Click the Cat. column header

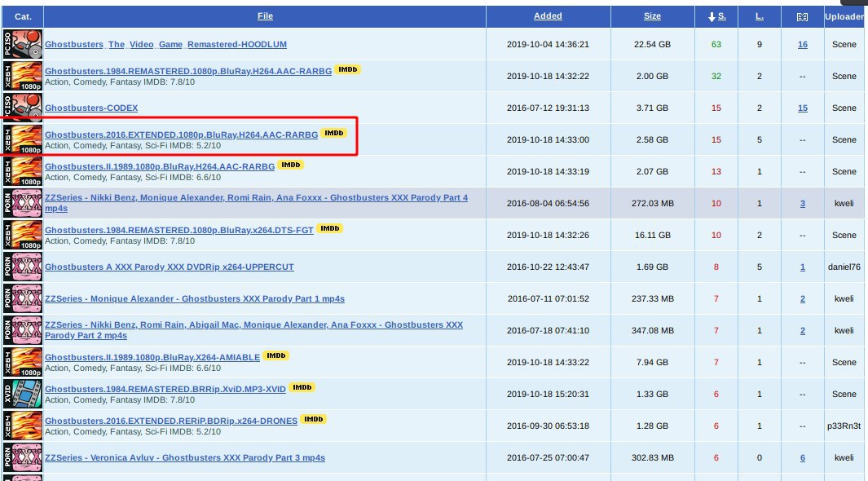point(24,16)
